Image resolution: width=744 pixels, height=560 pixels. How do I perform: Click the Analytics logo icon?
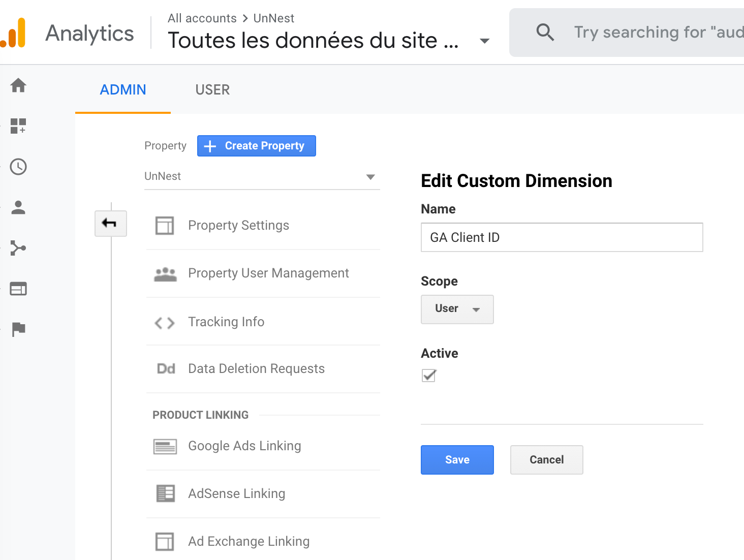pos(14,33)
